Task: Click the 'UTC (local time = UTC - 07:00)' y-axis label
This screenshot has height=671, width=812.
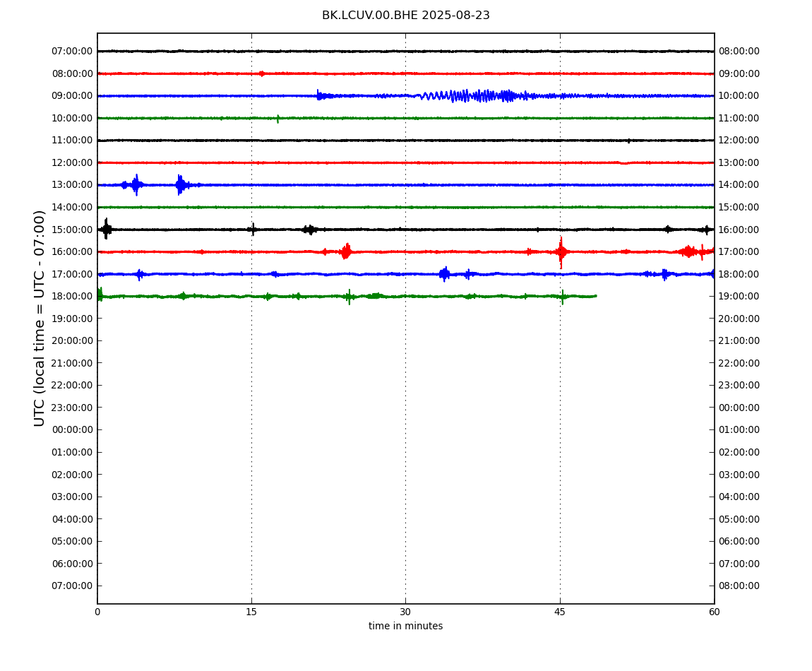Action: pos(40,318)
